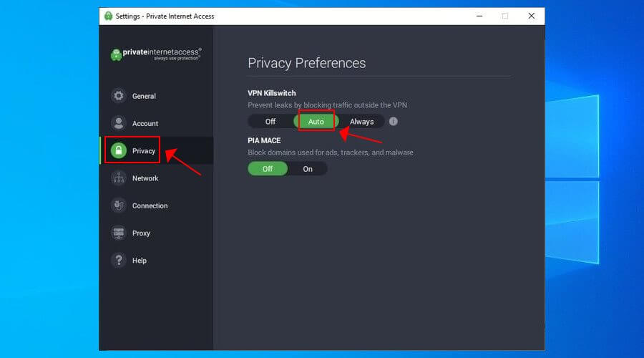Viewport: 644px width, 358px height.
Task: Click the Privacy Preferences heading
Action: (x=306, y=63)
